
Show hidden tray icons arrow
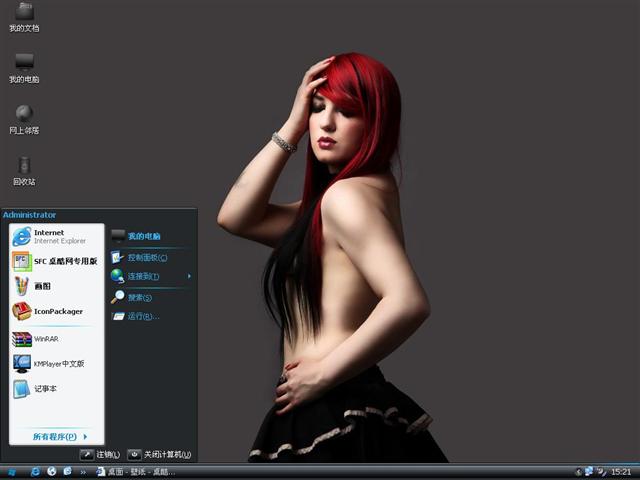coord(578,472)
